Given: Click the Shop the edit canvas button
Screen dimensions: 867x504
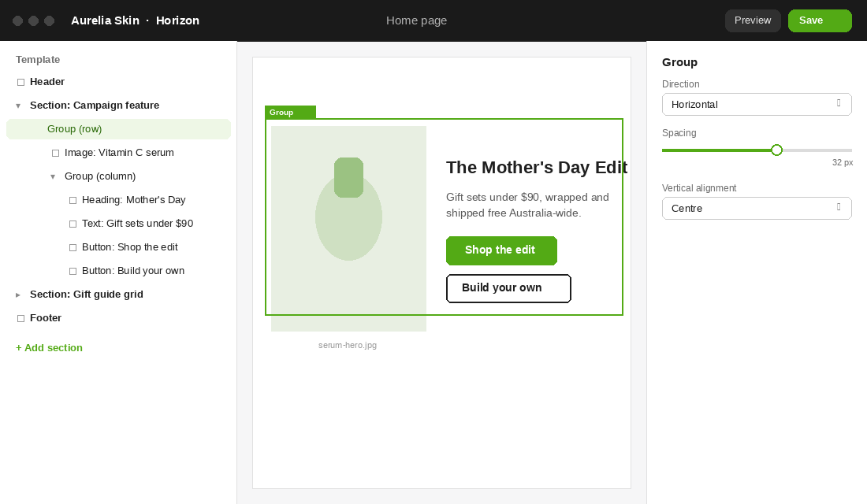Looking at the screenshot, I should click(x=501, y=250).
